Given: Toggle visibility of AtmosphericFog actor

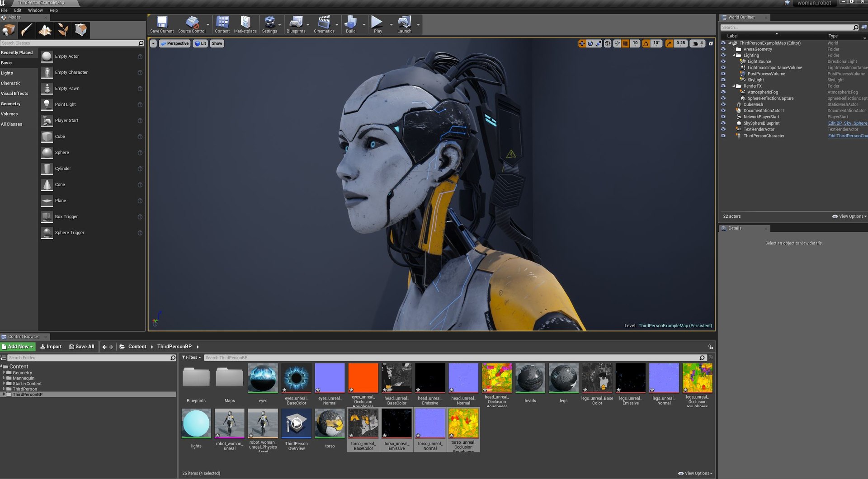Looking at the screenshot, I should 723,92.
